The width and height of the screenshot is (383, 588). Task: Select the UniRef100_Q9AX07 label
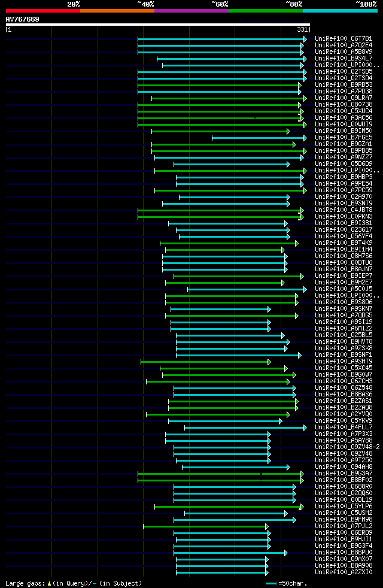click(344, 559)
